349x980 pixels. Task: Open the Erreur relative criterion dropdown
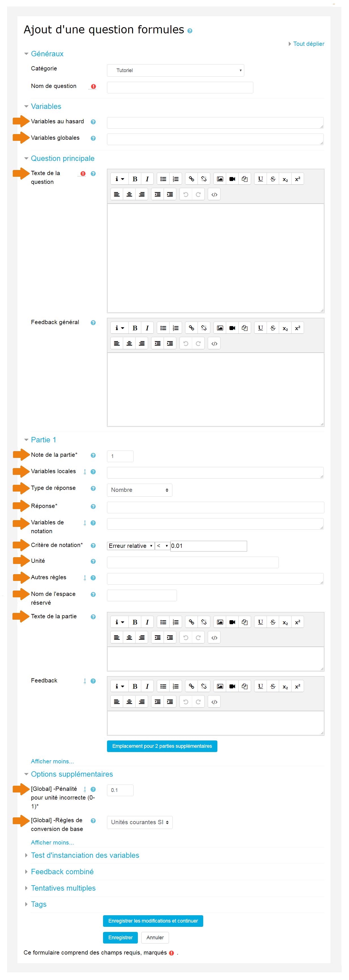click(130, 546)
